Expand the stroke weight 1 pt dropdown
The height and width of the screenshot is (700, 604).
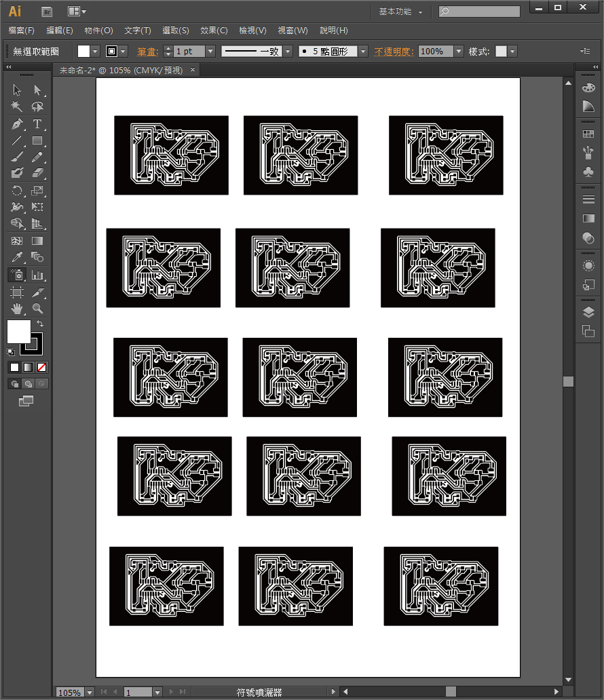click(x=210, y=52)
